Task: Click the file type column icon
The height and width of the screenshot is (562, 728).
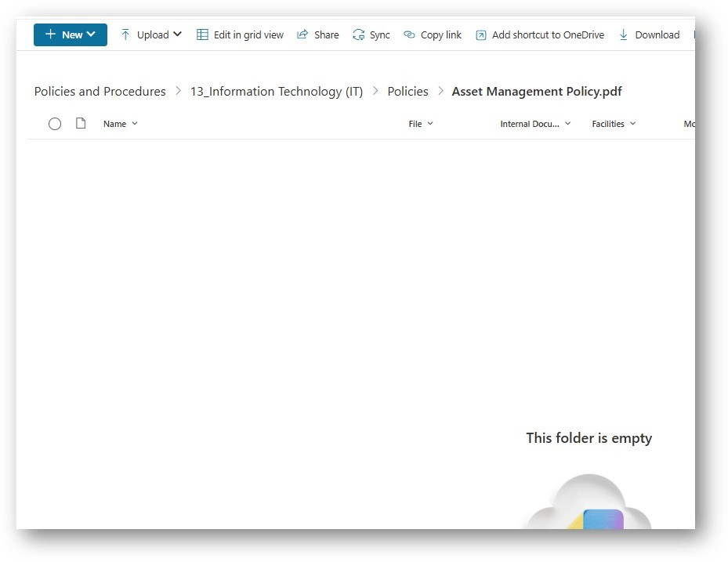Action: [81, 124]
